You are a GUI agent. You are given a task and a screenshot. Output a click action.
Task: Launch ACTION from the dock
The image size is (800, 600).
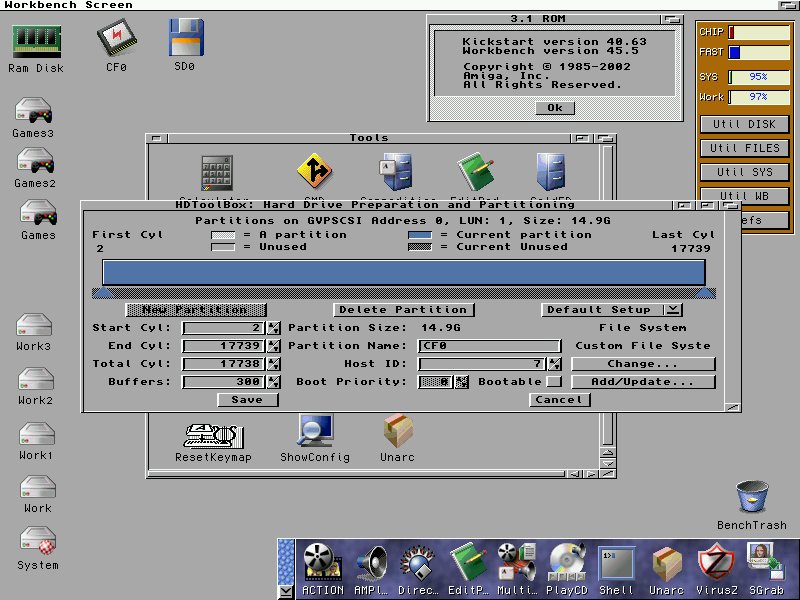[x=322, y=563]
